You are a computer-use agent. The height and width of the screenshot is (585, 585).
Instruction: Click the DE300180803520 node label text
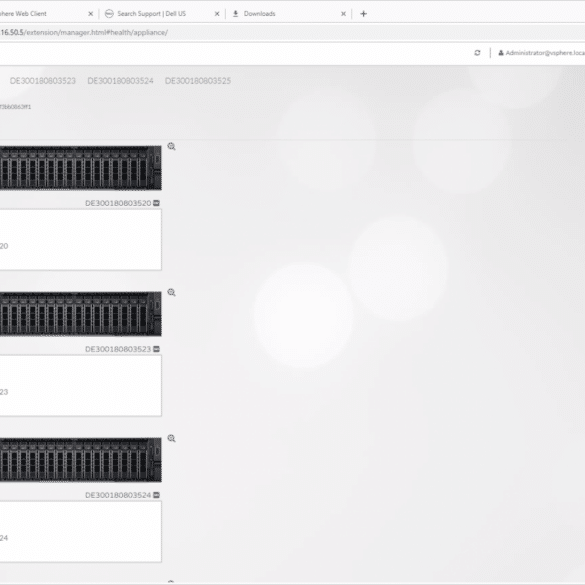(118, 203)
